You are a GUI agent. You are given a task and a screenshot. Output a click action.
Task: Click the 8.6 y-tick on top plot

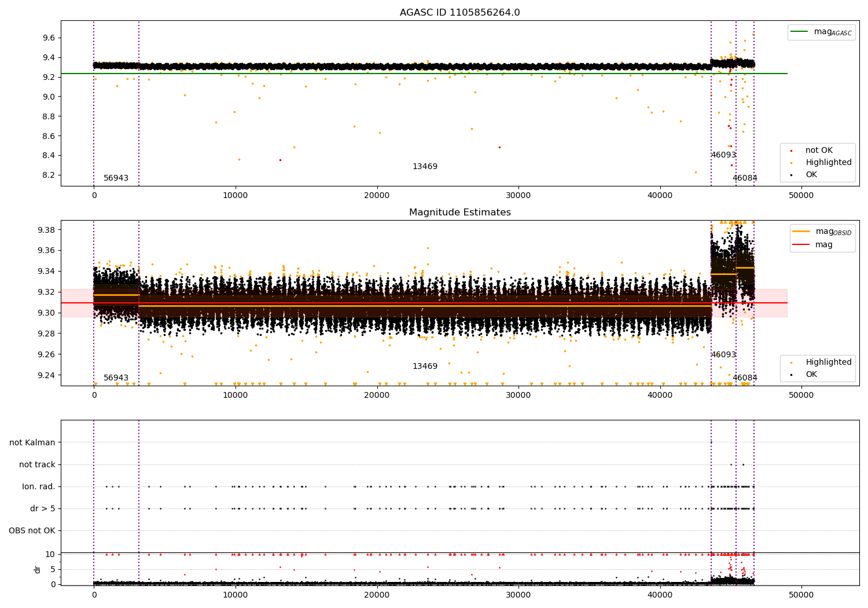pos(49,136)
